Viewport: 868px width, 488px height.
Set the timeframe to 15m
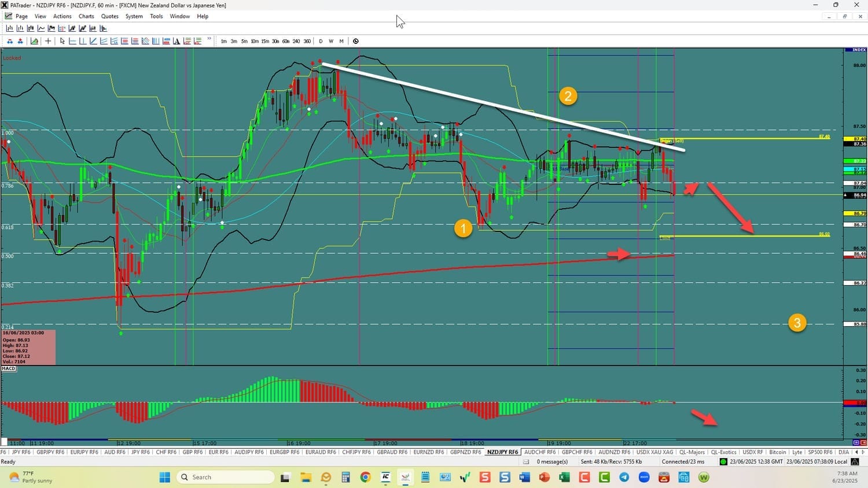265,41
